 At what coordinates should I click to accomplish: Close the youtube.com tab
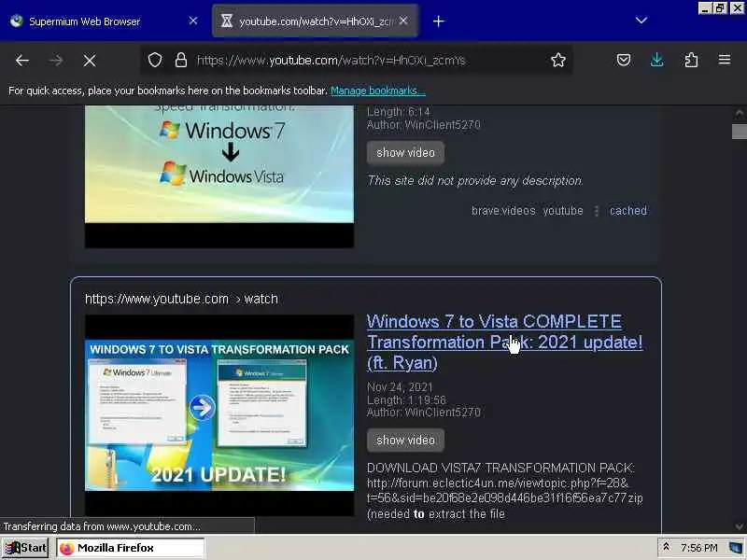[403, 21]
